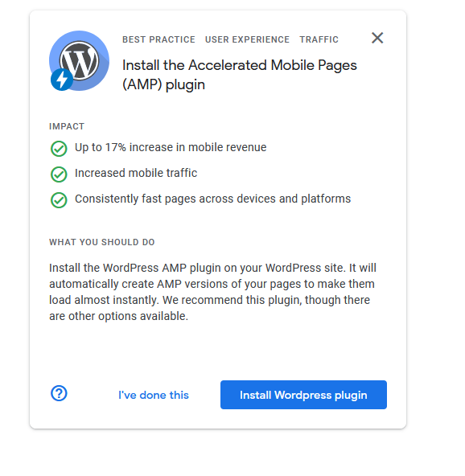Viewport: 465px width, 476px height.
Task: Click the checkmark beside Increased mobile traffic
Action: 59,174
